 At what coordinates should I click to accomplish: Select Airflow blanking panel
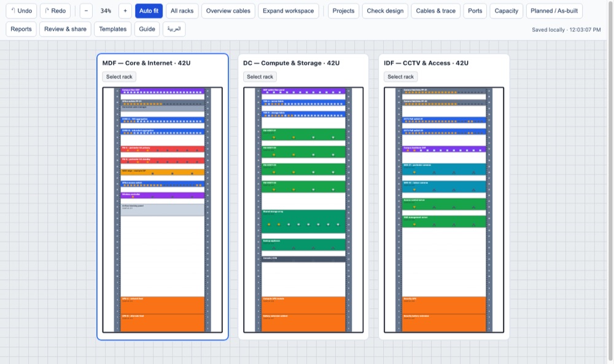point(163,210)
